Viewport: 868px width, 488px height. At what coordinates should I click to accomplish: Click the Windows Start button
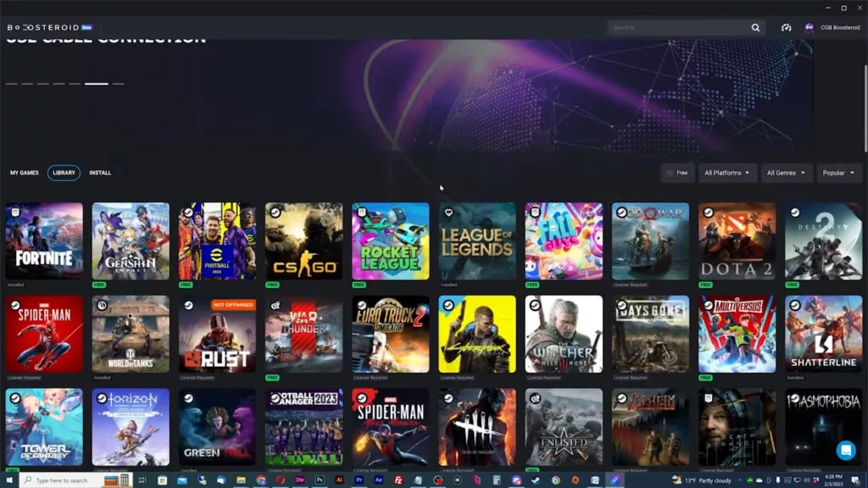click(8, 480)
